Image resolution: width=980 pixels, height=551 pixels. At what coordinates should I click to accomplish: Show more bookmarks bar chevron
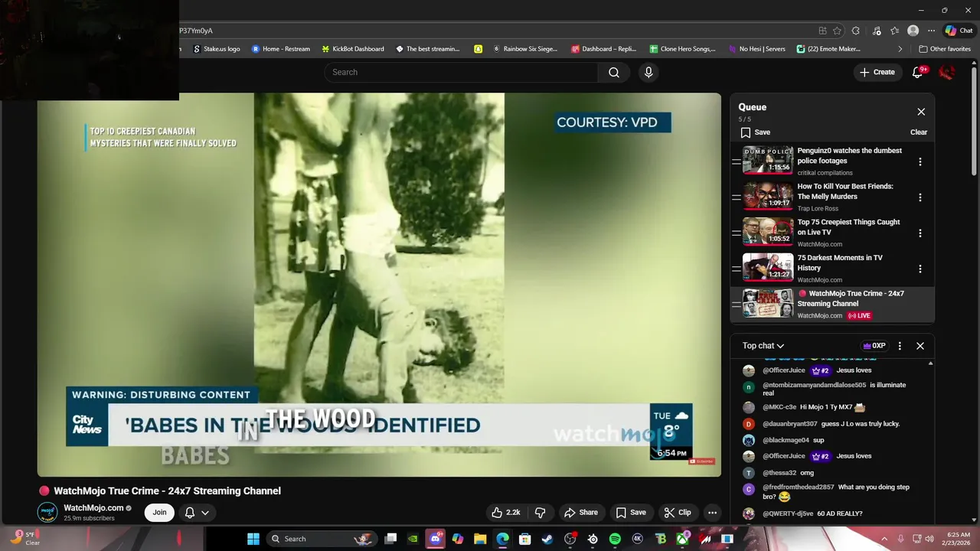click(x=900, y=49)
